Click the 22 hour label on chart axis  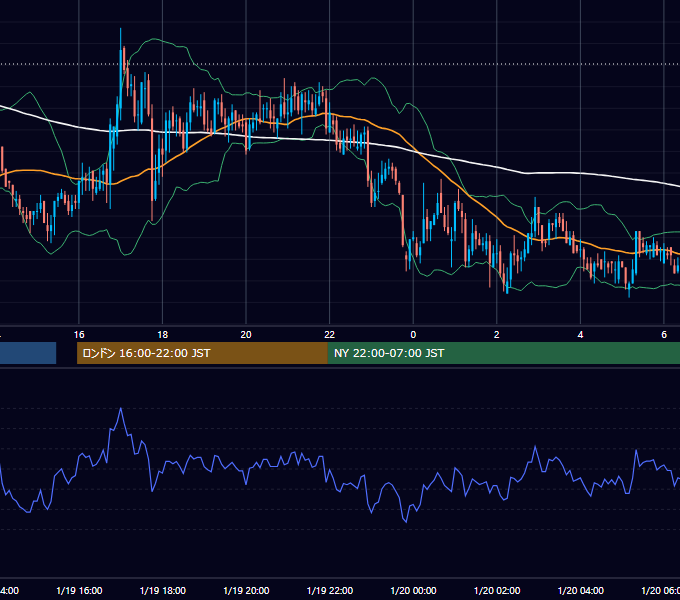[330, 335]
